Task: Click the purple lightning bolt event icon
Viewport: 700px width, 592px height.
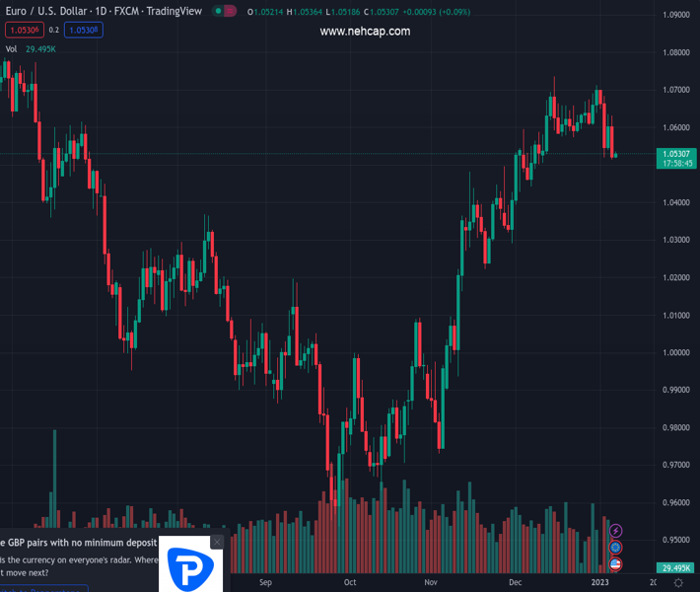Action: coord(616,532)
